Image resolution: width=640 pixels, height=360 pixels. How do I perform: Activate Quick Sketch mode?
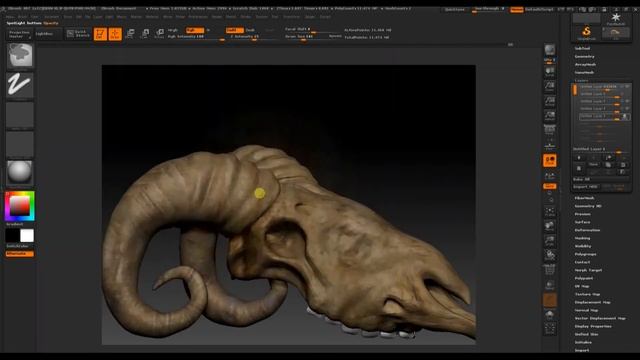pos(78,34)
